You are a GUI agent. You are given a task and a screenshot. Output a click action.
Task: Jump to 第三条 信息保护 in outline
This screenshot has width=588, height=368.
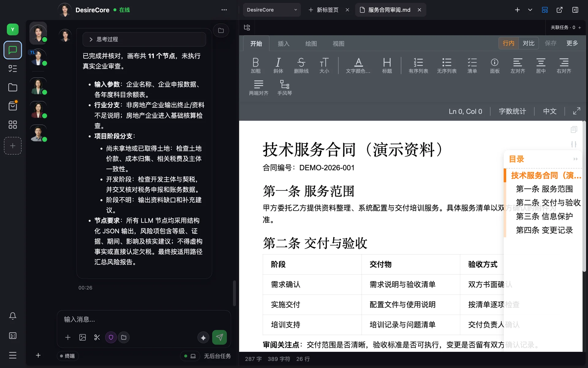pyautogui.click(x=544, y=216)
